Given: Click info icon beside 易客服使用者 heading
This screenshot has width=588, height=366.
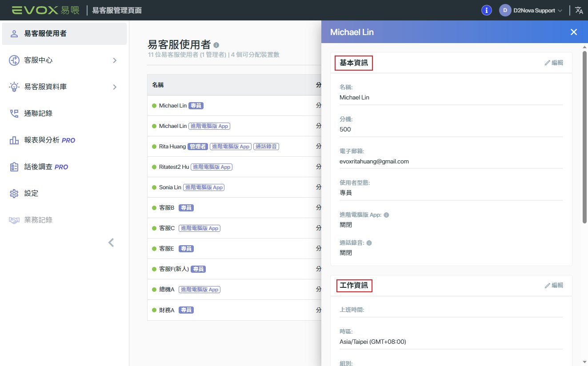Looking at the screenshot, I should tap(216, 45).
